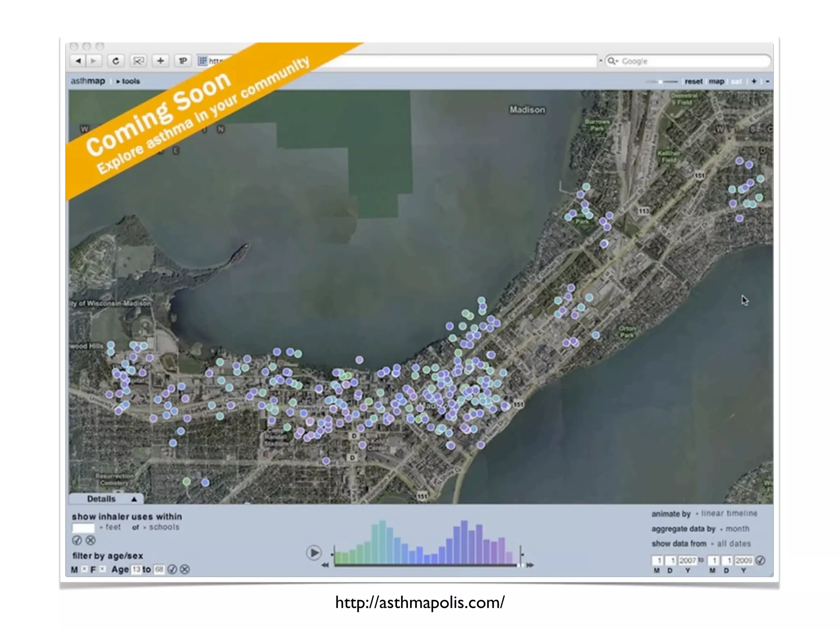This screenshot has height=630, width=840.
Task: Click the inhaler distance input field
Action: 83,527
